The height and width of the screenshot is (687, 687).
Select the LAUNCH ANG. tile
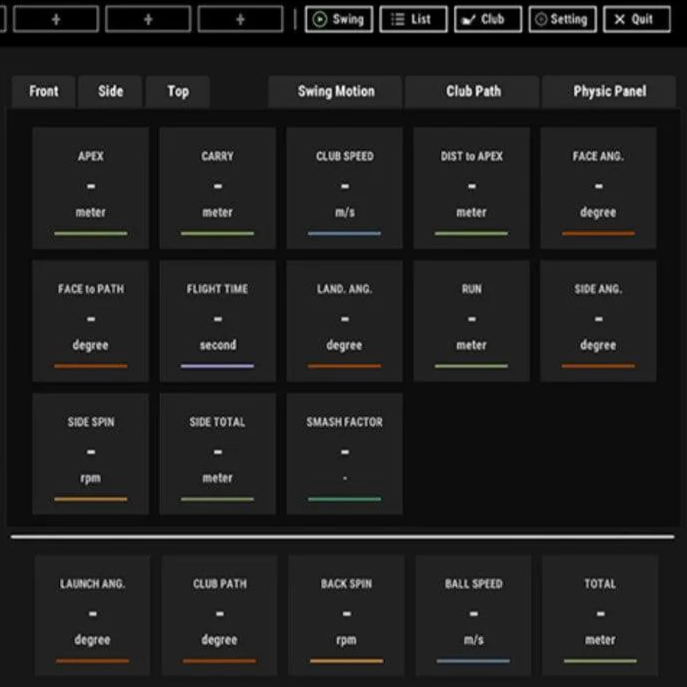[93, 615]
